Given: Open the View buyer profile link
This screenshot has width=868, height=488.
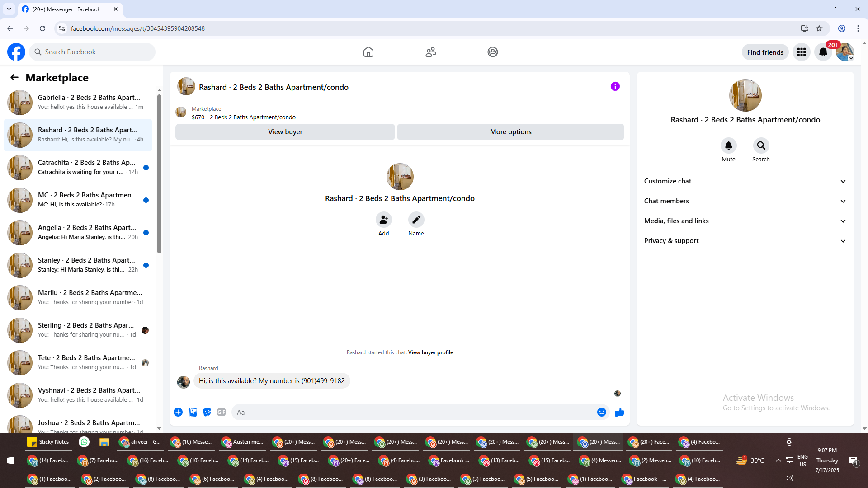Looking at the screenshot, I should (430, 352).
